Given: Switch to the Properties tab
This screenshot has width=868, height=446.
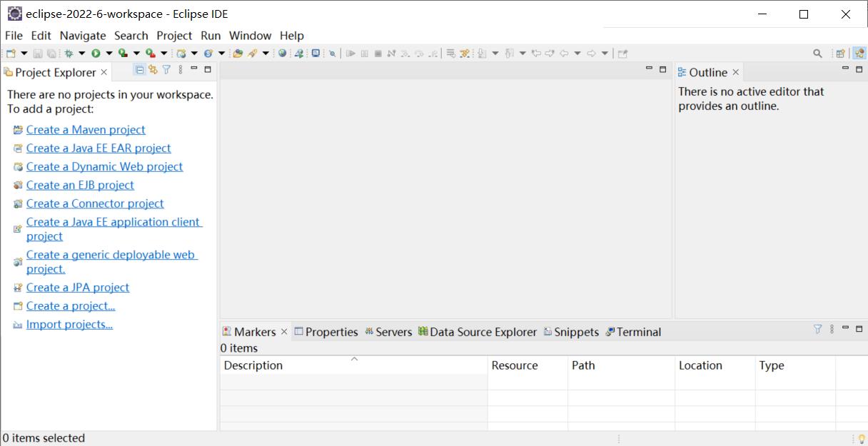Looking at the screenshot, I should pyautogui.click(x=326, y=332).
